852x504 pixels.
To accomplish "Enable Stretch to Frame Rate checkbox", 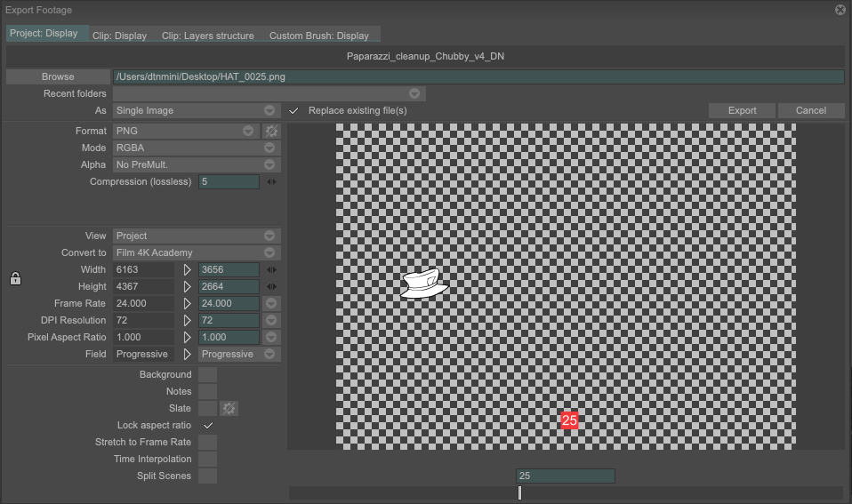I will 207,442.
